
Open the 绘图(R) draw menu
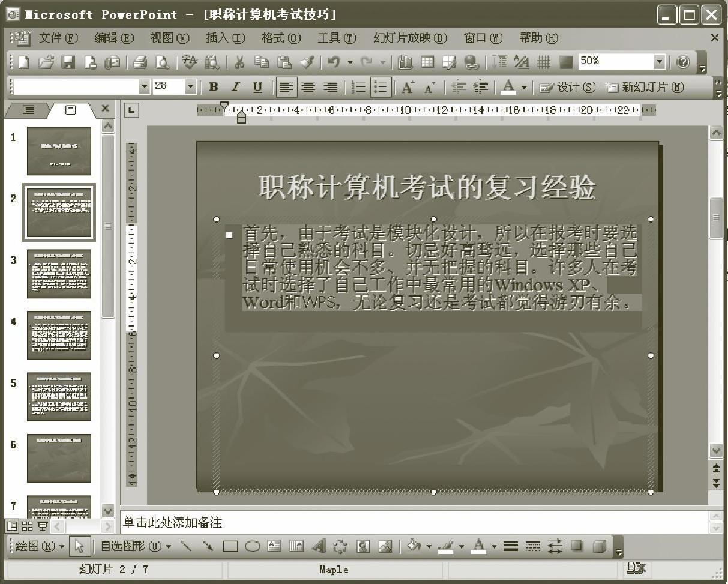[40, 546]
